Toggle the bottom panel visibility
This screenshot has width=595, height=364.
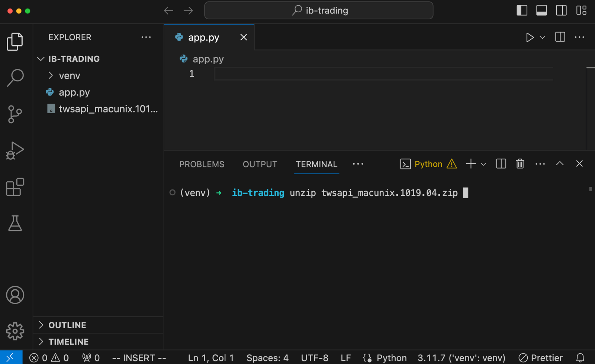click(x=541, y=10)
